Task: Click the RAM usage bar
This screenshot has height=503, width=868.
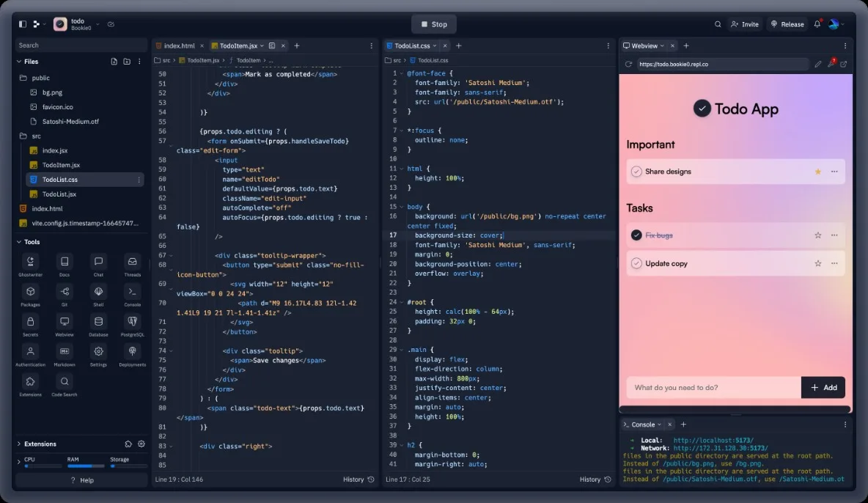Action: 85,466
